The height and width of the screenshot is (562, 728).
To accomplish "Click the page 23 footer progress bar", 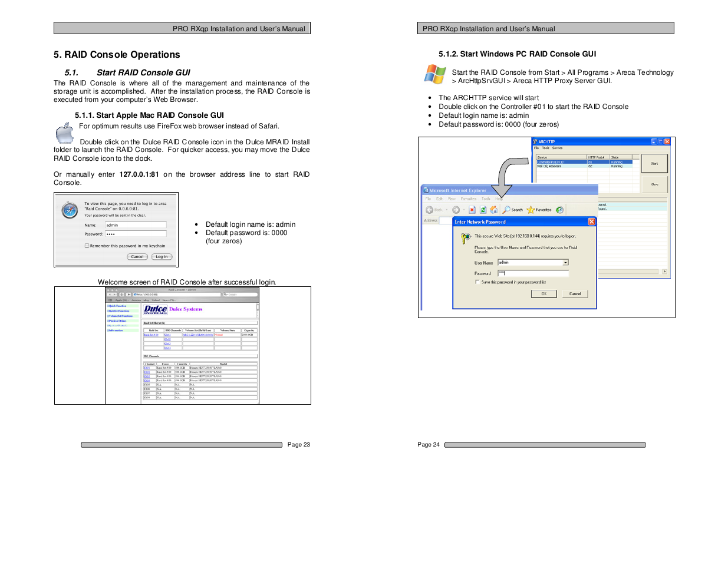I will click(x=182, y=445).
